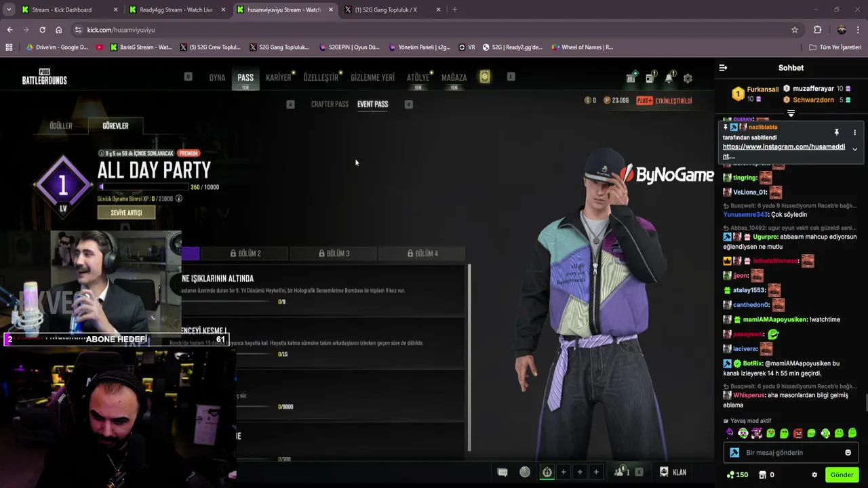
Task: Expand the leaderboard arrow under Furkansall
Action: pyautogui.click(x=791, y=113)
